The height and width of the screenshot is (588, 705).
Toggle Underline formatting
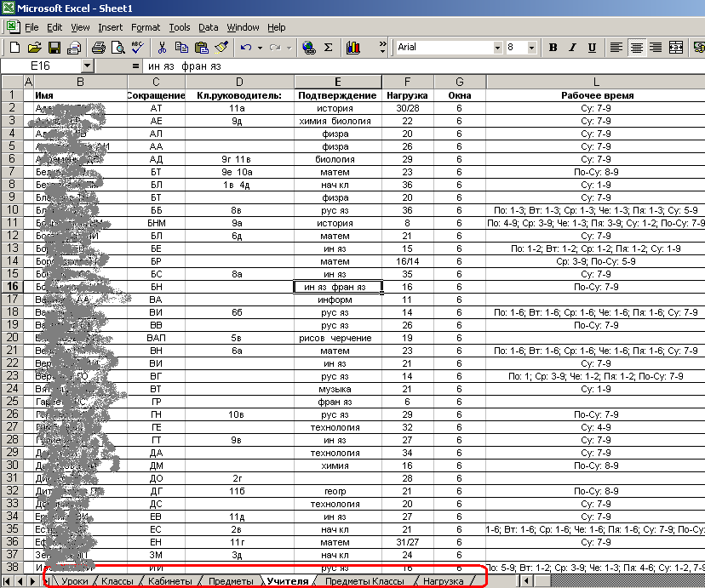[592, 48]
